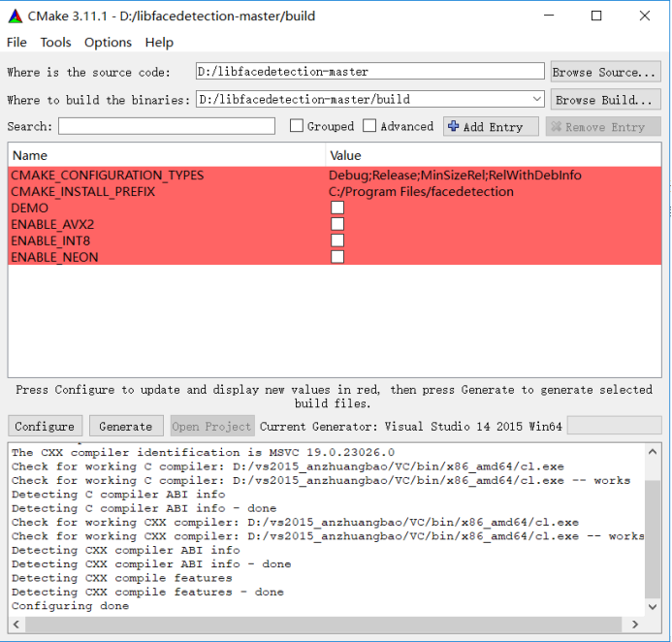
Task: Enable the ENABLE_INT8 checkbox
Action: coord(337,241)
